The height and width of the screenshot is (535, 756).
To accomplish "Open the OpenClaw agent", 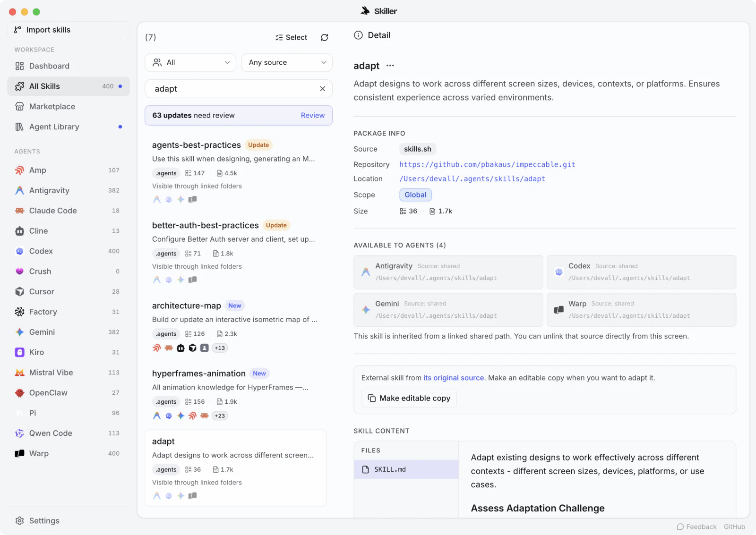I will (x=69, y=393).
